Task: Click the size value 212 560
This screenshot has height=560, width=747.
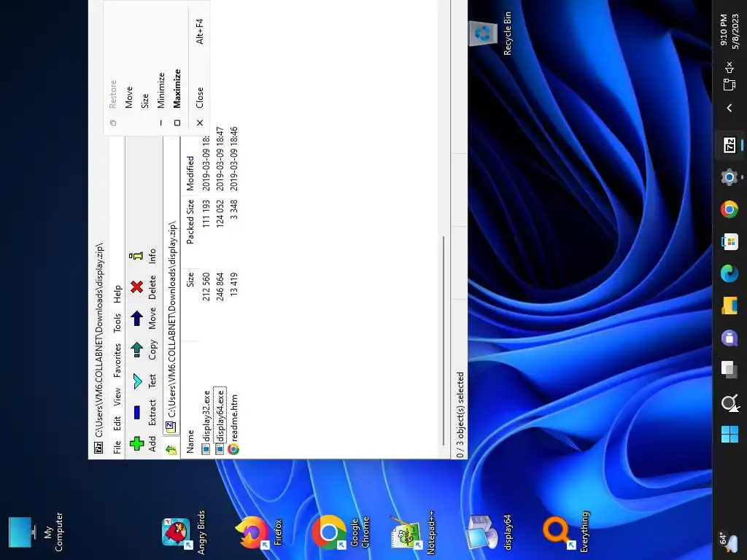Action: 206,286
